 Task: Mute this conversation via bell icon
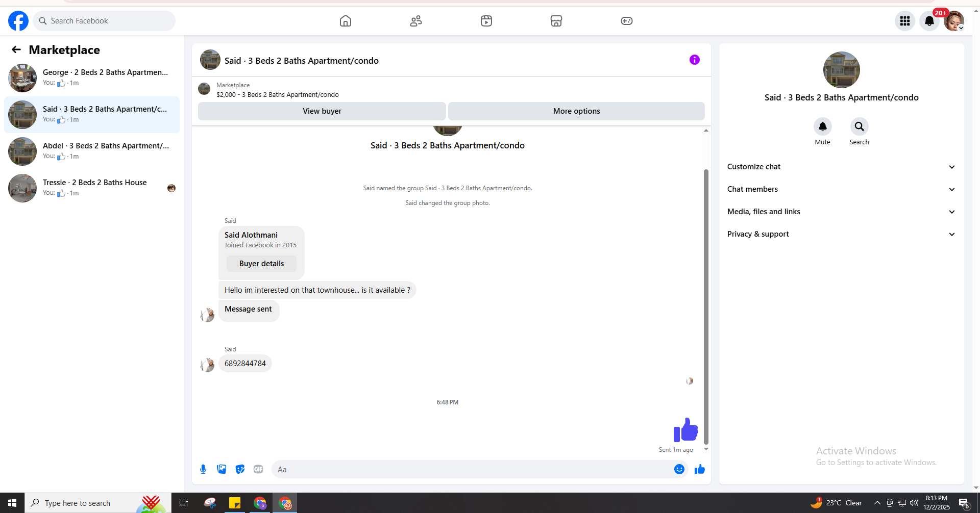point(822,126)
